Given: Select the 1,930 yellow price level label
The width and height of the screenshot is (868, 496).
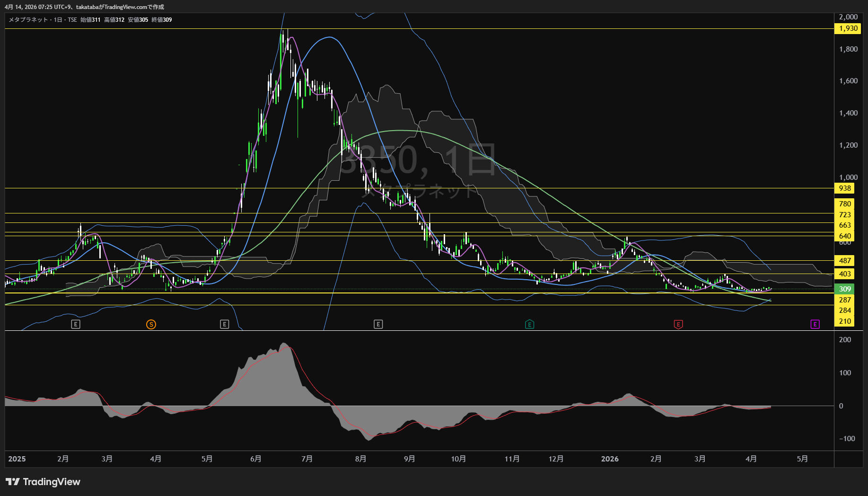Looking at the screenshot, I should pyautogui.click(x=848, y=28).
